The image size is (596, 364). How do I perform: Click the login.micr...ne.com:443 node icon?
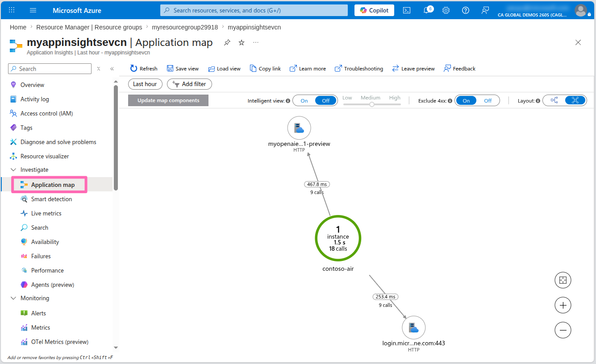pos(414,328)
